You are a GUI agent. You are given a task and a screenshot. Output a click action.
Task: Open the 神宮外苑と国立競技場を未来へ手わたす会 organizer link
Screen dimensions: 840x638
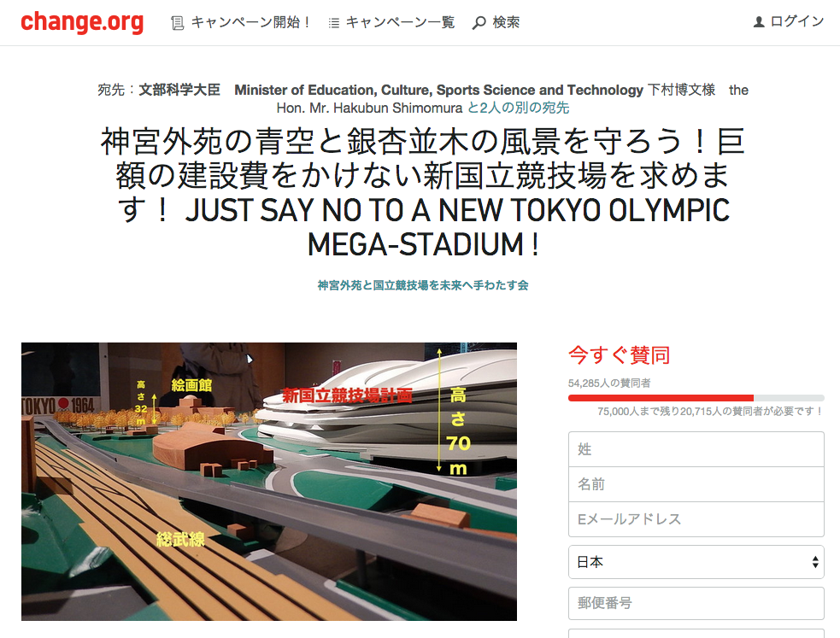coord(423,285)
